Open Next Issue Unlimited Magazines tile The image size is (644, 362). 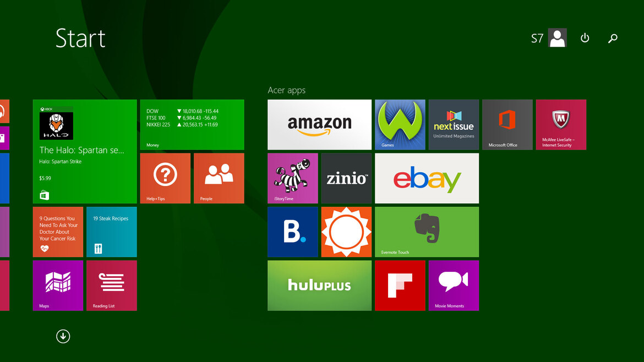coord(454,125)
